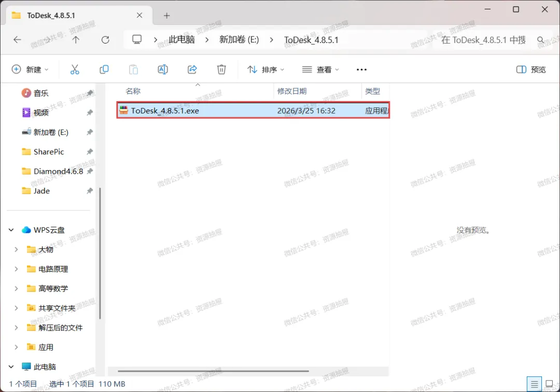Unpin 音乐 using its pin icon
This screenshot has width=560, height=392.
90,93
